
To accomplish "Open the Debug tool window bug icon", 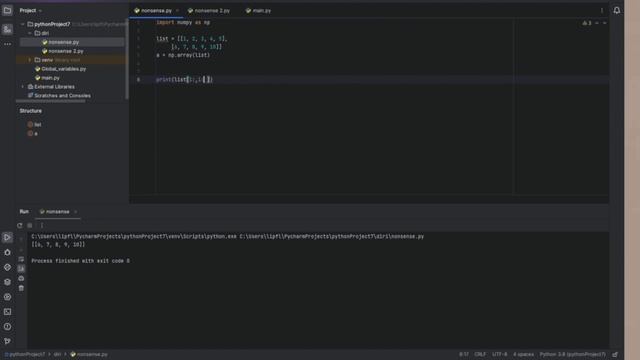I will coord(7,253).
